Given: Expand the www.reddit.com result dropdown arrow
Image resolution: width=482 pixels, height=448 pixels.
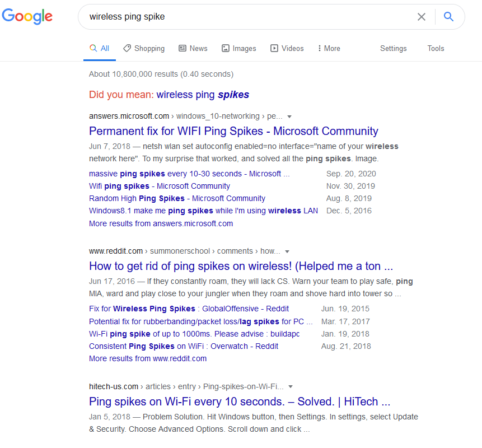Looking at the screenshot, I should [x=287, y=251].
